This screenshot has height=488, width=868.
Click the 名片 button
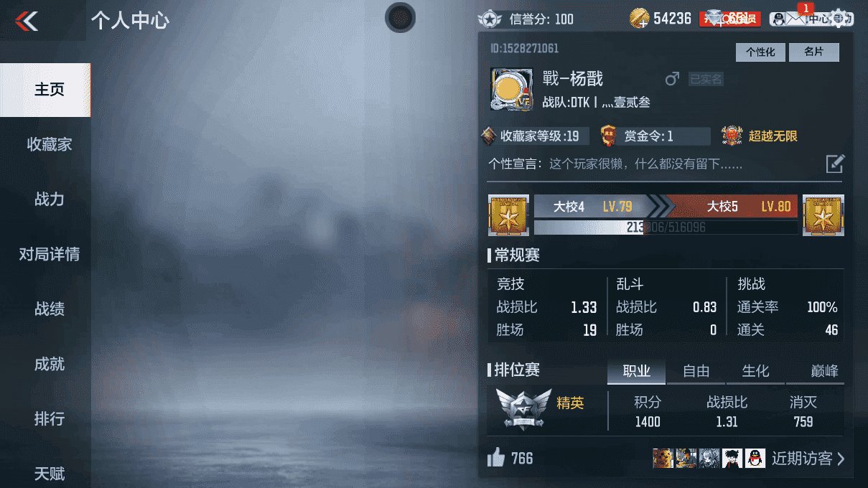click(814, 52)
